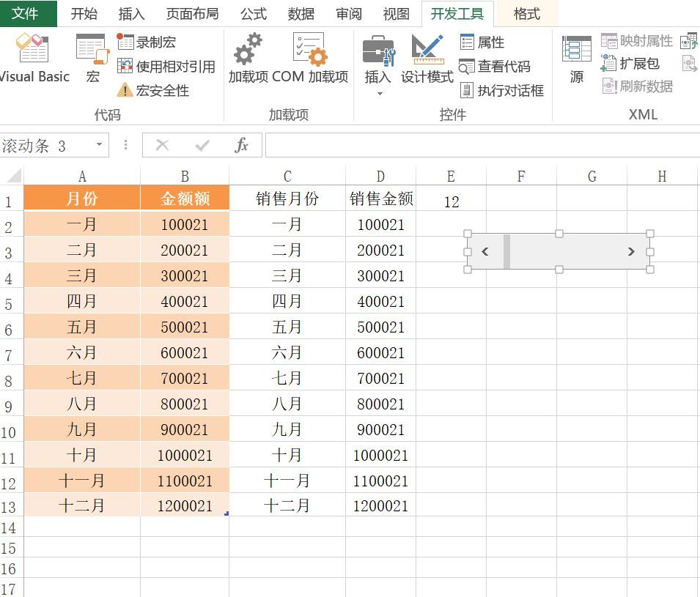
Task: Click 查看代码 to view code
Action: (x=495, y=67)
